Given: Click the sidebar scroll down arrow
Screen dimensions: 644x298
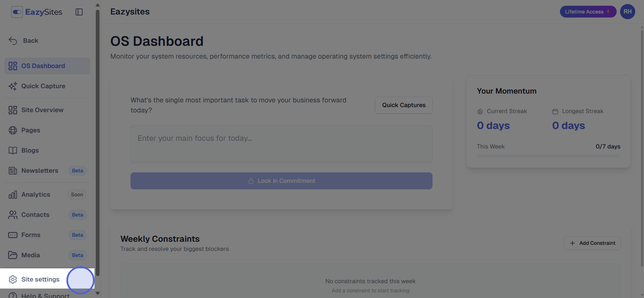Looking at the screenshot, I should 97,293.
